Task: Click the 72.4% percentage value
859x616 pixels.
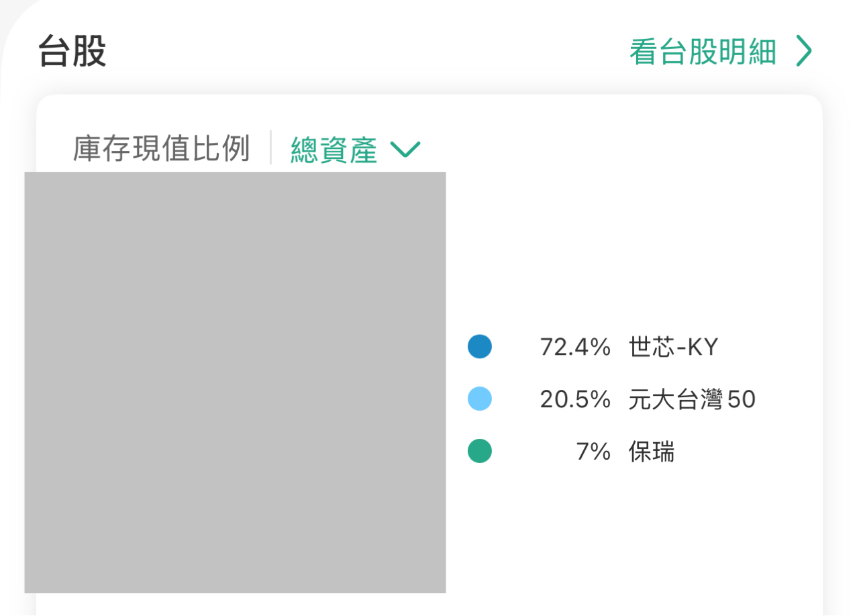Action: pyautogui.click(x=575, y=347)
